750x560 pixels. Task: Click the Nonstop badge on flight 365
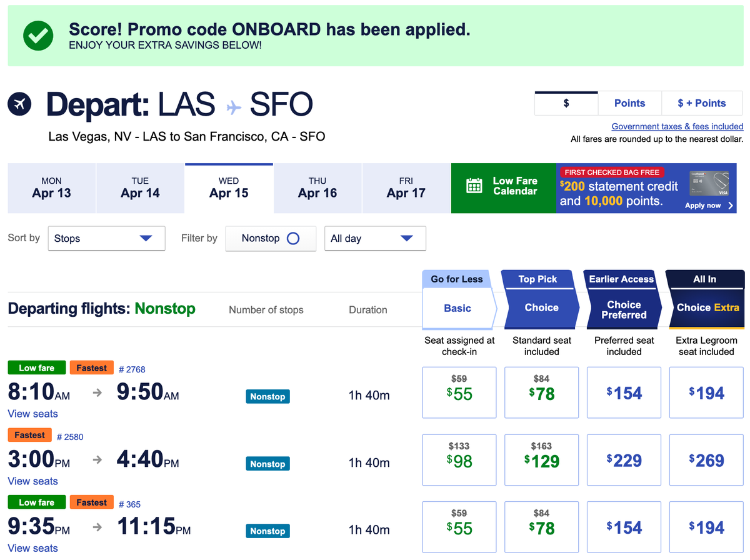[267, 531]
